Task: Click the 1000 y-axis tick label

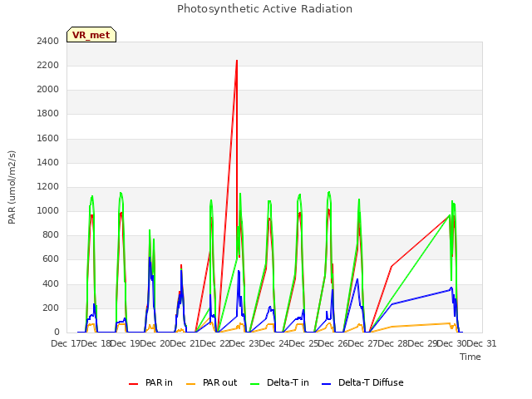Action: pos(48,210)
